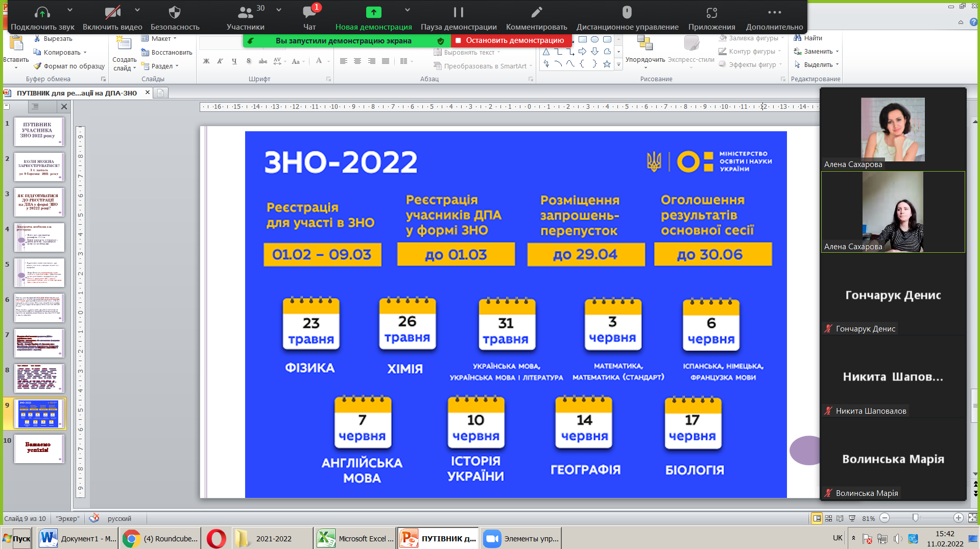Select slide 10 thumbnail Бажаємо успіхів

(39, 448)
